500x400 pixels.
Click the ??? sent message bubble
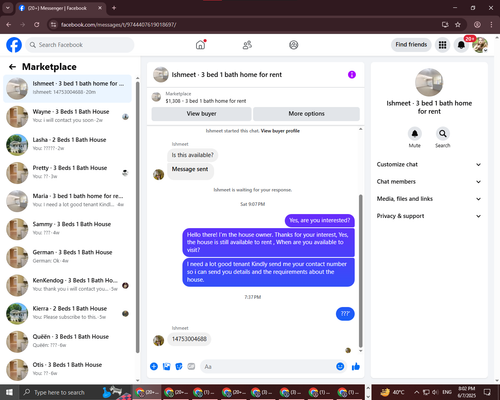(345, 314)
